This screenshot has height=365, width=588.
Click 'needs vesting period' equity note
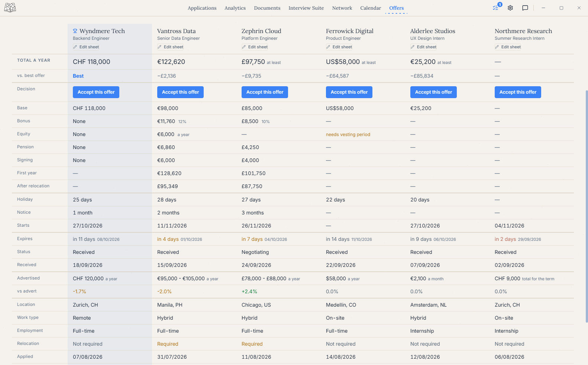(x=348, y=135)
